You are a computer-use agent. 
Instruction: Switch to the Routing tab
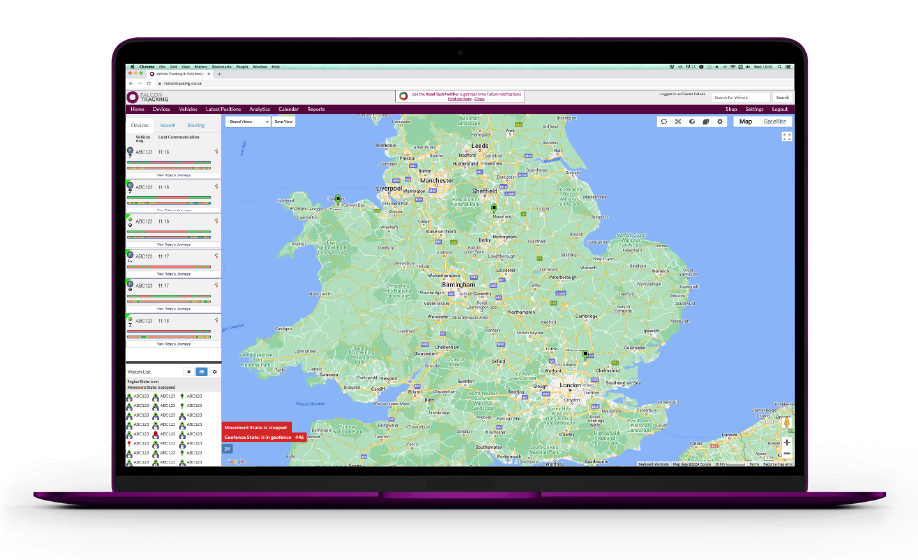click(x=196, y=125)
